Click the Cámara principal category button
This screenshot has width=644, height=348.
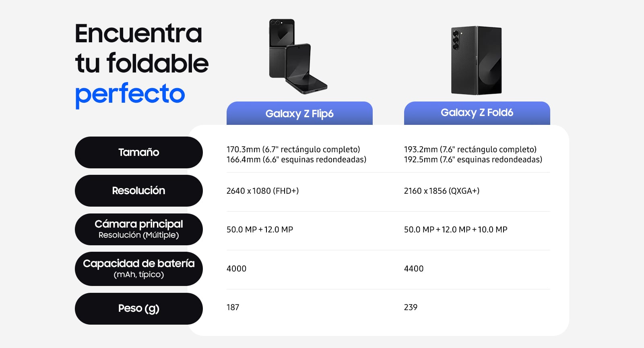139,229
